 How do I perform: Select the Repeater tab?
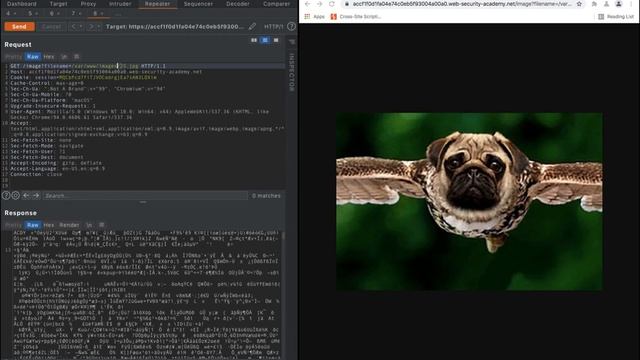coord(158,4)
